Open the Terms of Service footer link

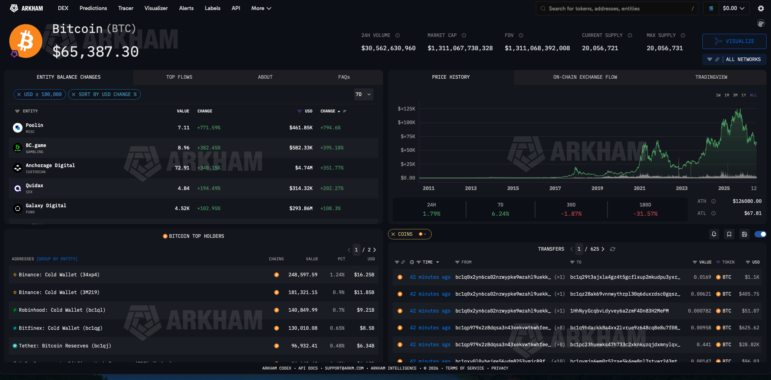[464, 368]
